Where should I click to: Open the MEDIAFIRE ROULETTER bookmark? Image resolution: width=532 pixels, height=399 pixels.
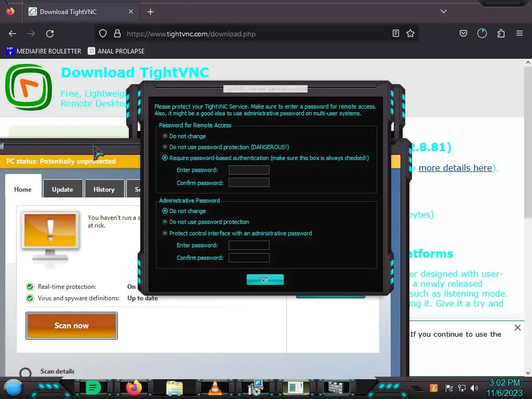tap(44, 51)
